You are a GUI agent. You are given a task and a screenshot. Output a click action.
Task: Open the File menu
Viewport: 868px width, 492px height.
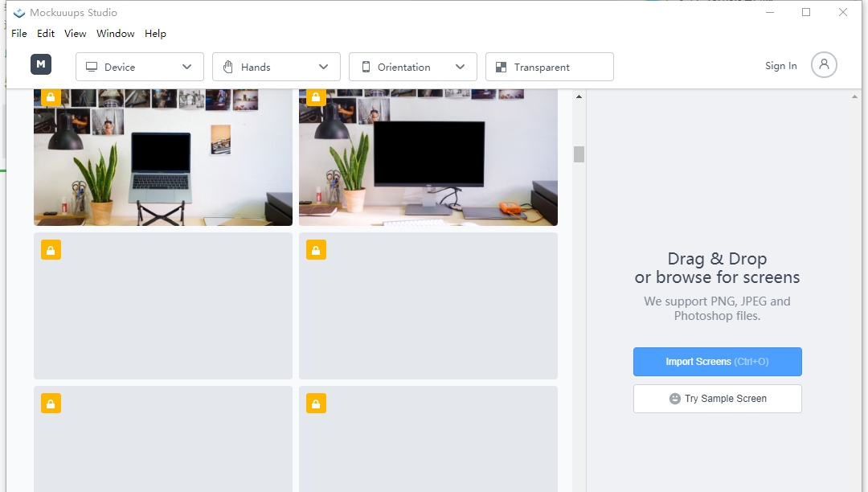click(18, 34)
